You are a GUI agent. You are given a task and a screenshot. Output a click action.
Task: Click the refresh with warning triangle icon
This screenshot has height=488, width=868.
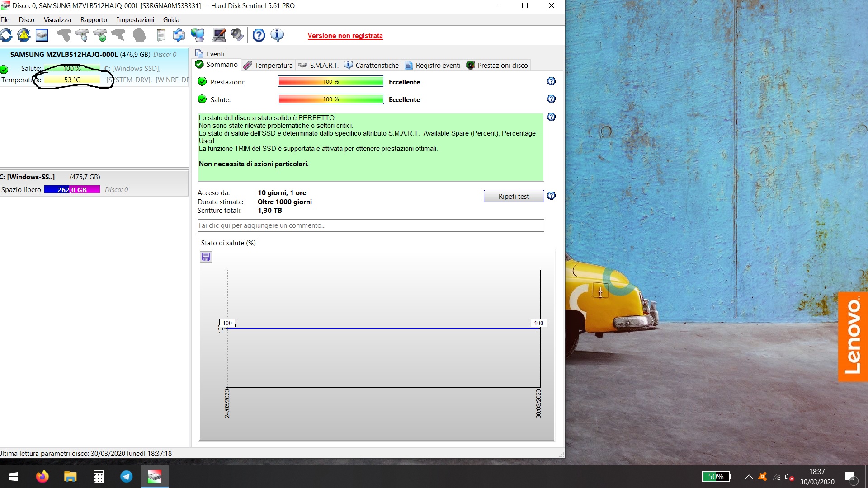(x=24, y=35)
